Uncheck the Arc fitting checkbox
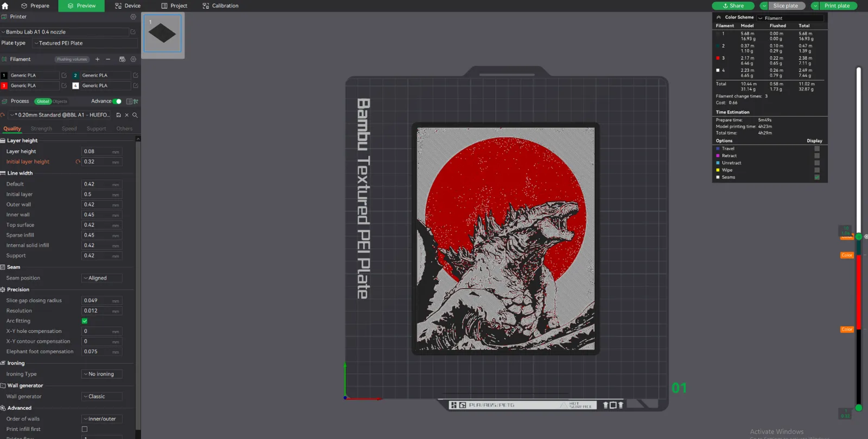Image resolution: width=868 pixels, height=439 pixels. [85, 321]
